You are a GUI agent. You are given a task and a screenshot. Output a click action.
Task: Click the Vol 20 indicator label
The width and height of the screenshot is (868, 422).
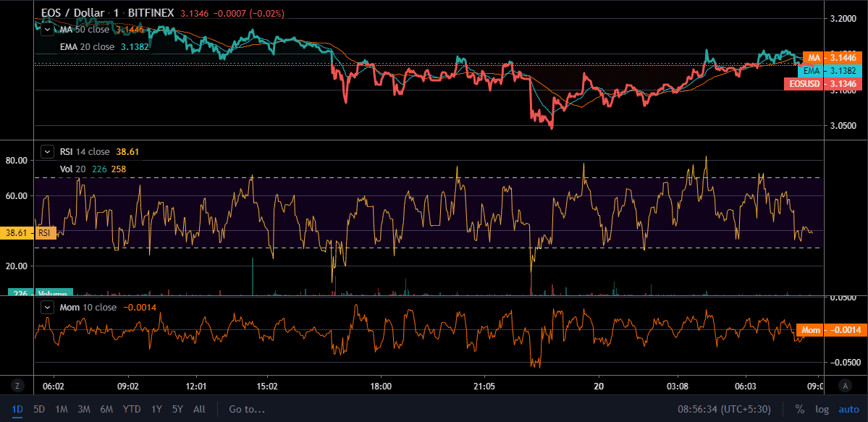point(72,169)
